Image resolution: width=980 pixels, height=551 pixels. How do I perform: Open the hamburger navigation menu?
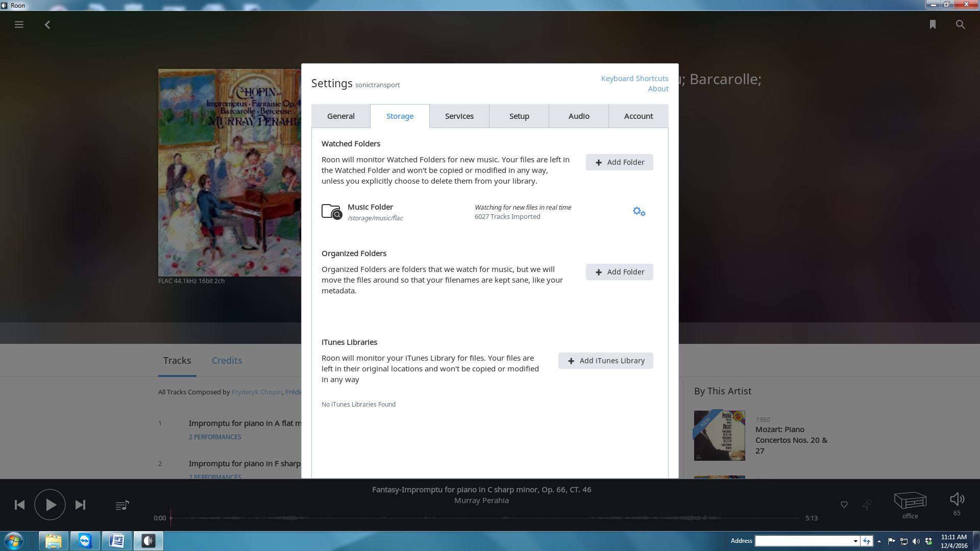point(19,24)
